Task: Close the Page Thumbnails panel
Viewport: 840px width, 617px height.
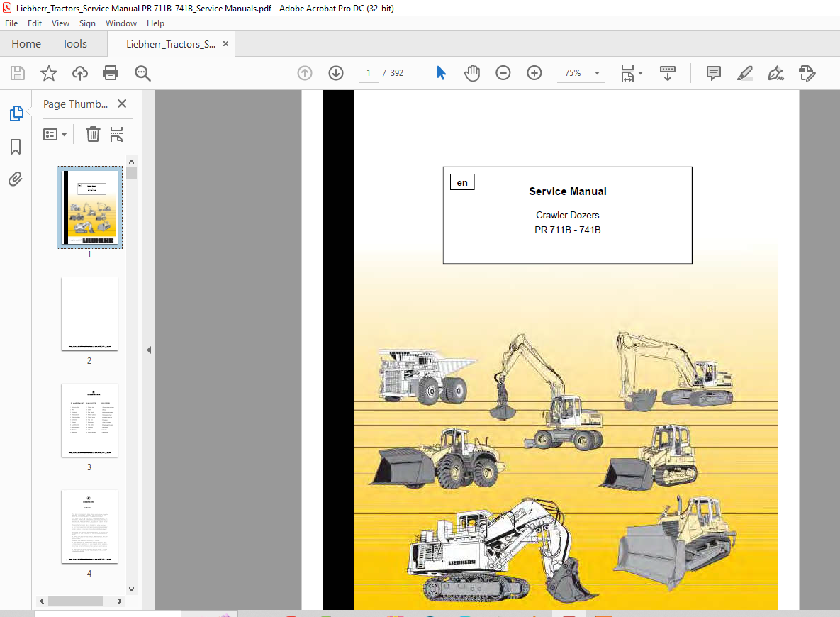Action: [x=122, y=104]
